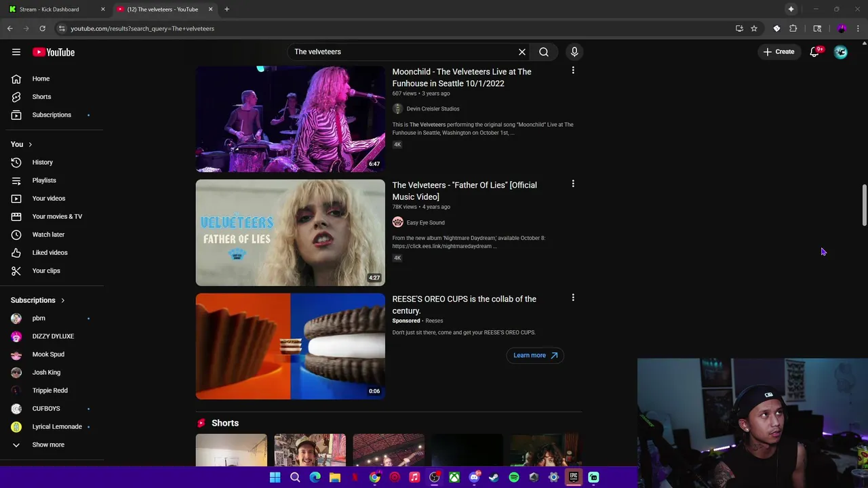
Task: Open CUFBOYS channel
Action: (52, 409)
